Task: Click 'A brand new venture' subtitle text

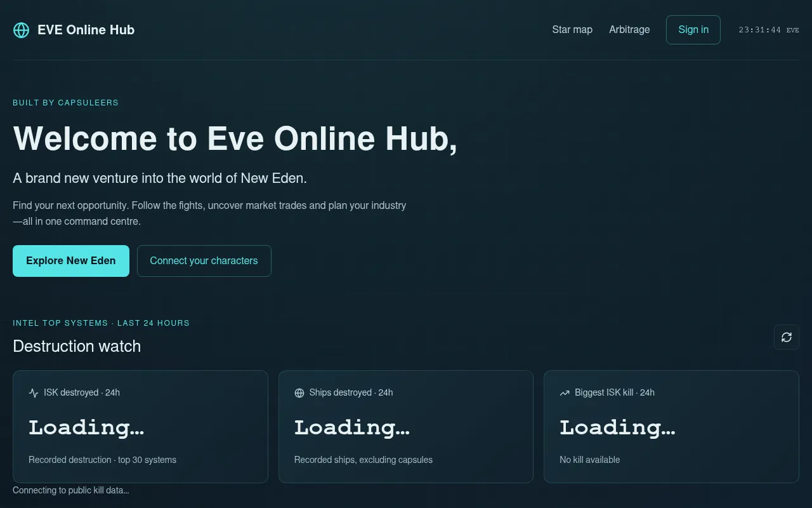Action: (160, 178)
